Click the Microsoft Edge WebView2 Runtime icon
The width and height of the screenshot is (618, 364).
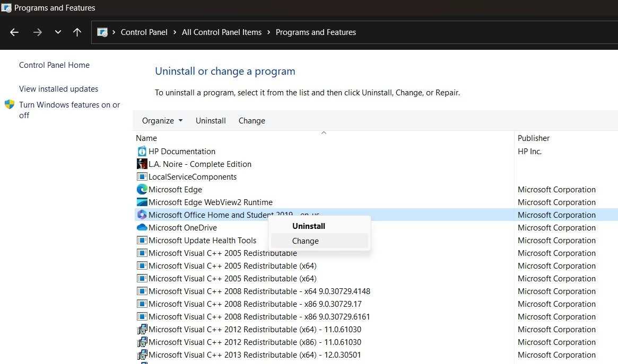[x=142, y=202]
